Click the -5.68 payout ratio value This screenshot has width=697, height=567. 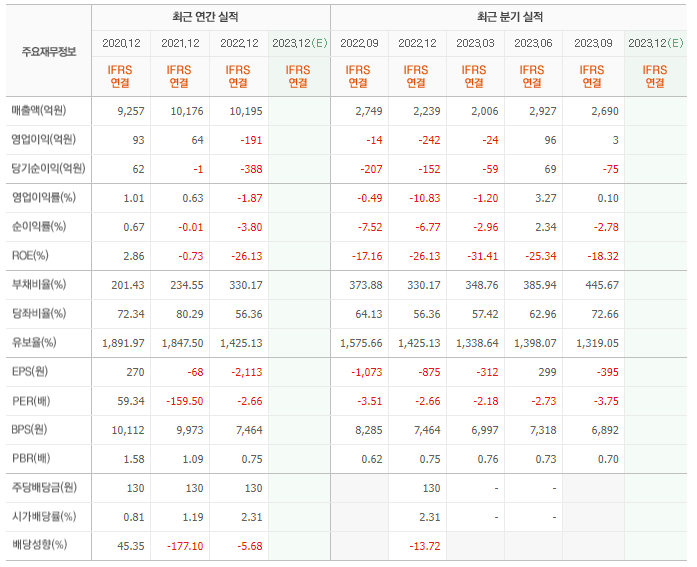pos(250,546)
